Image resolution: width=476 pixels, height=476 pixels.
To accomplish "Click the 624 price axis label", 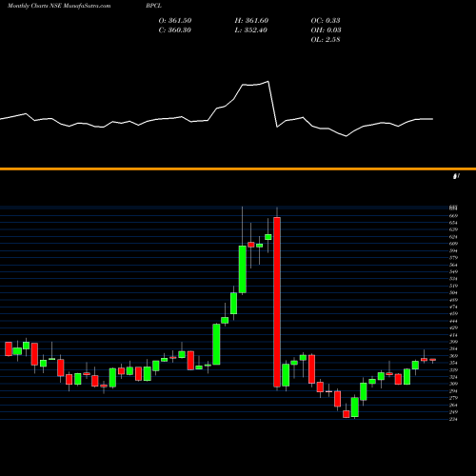I will [453, 237].
